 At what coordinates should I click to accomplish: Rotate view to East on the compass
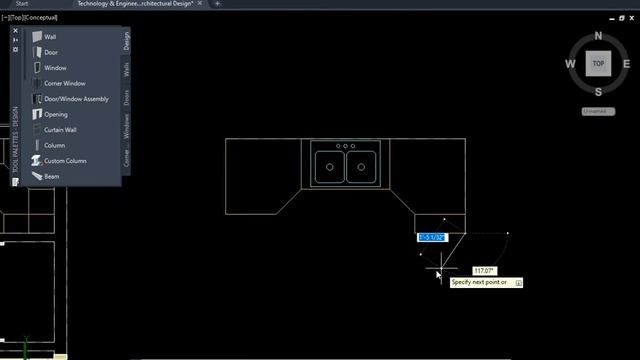pyautogui.click(x=627, y=64)
